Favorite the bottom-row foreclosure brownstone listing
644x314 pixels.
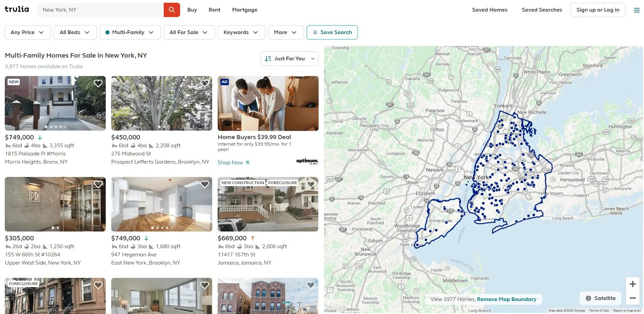pyautogui.click(x=98, y=285)
